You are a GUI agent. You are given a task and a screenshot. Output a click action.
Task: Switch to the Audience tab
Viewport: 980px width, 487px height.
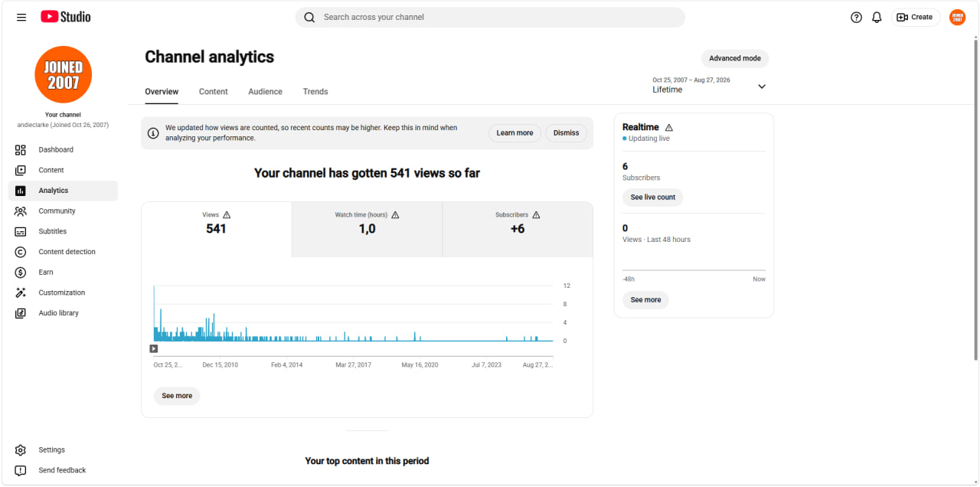coord(265,92)
